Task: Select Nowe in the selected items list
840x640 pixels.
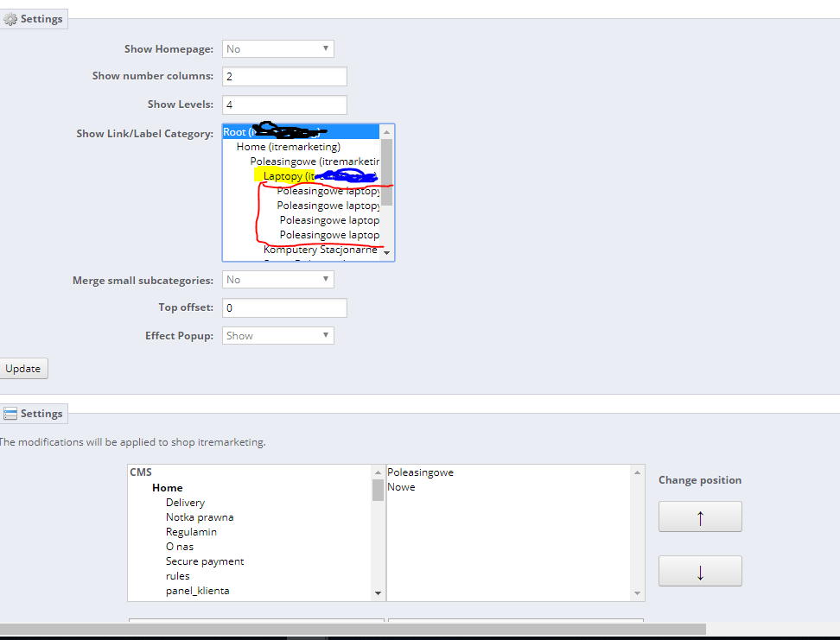Action: pos(401,487)
